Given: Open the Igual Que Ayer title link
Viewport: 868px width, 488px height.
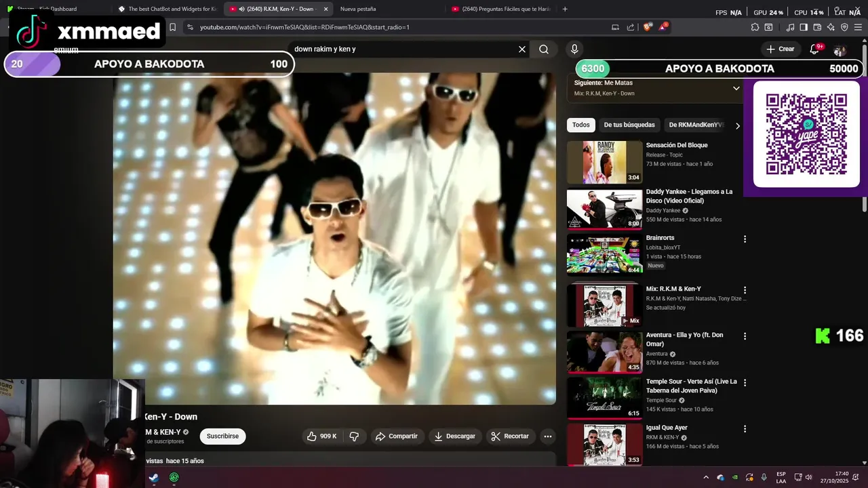Looking at the screenshot, I should (x=667, y=428).
